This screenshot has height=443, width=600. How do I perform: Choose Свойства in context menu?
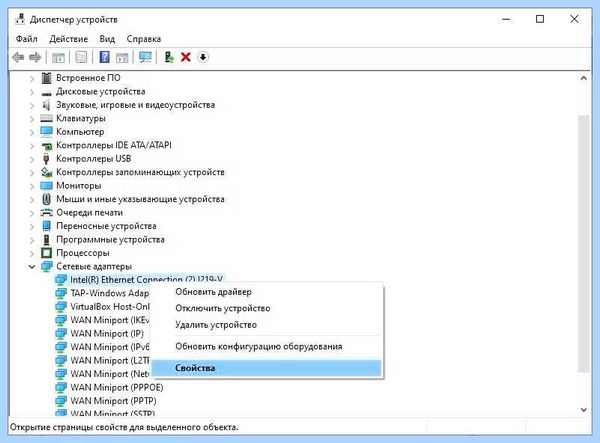coord(267,368)
